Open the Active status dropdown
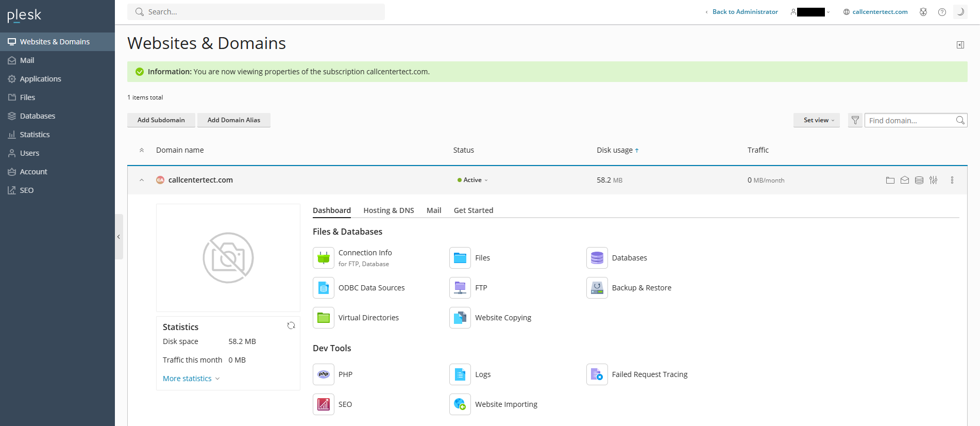 pyautogui.click(x=472, y=180)
